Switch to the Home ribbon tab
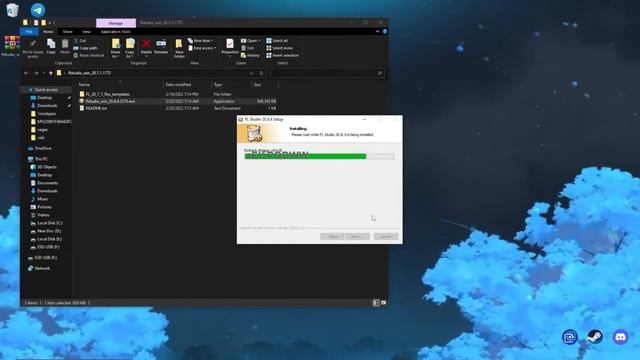This screenshot has width=640, height=360. click(x=48, y=31)
